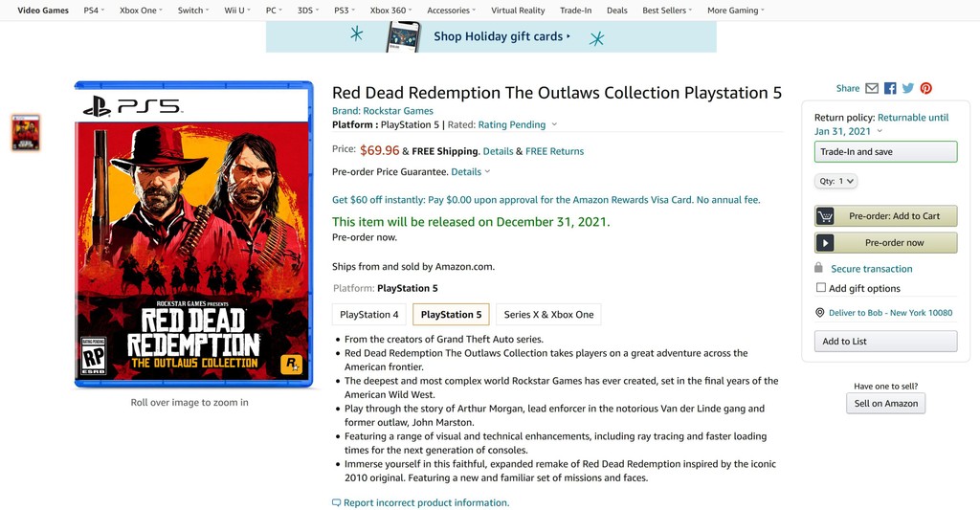This screenshot has height=510, width=980.
Task: Select the small product cover thumbnail
Action: (26, 133)
